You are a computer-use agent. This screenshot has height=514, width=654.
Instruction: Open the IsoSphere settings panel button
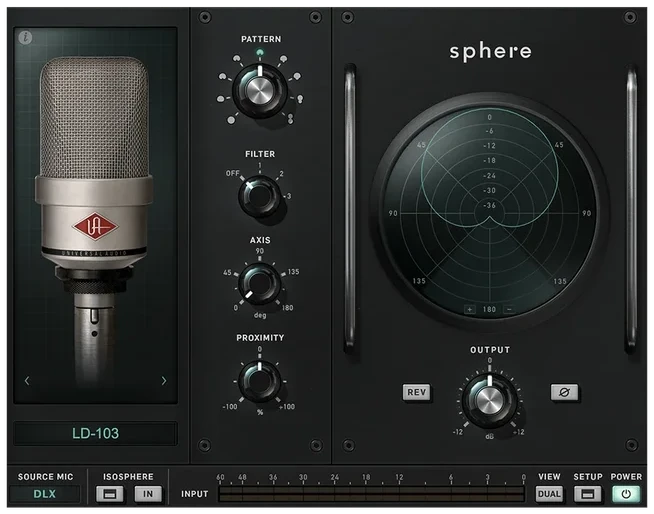tap(110, 494)
